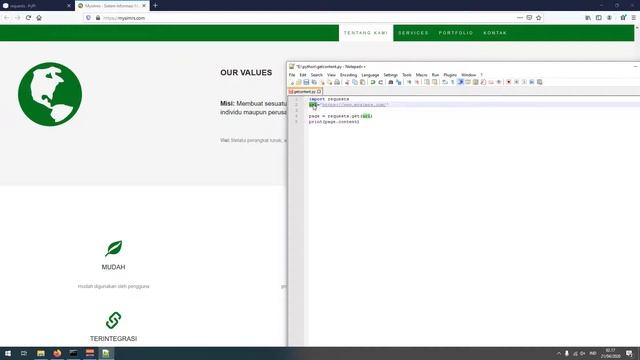Open the Firefox hamburger menu
This screenshot has width=640, height=360.
(634, 18)
